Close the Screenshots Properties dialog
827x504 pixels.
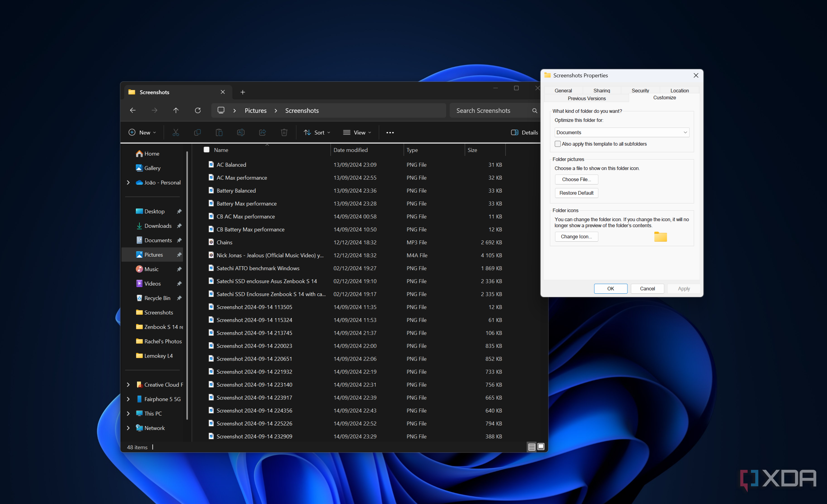tap(696, 76)
